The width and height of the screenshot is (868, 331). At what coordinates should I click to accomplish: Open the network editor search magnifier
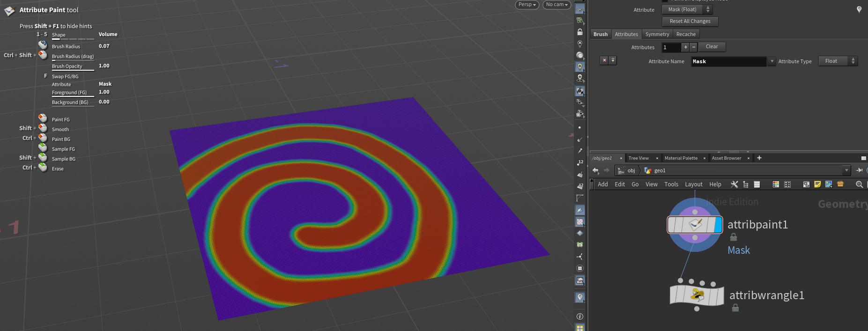click(x=859, y=184)
